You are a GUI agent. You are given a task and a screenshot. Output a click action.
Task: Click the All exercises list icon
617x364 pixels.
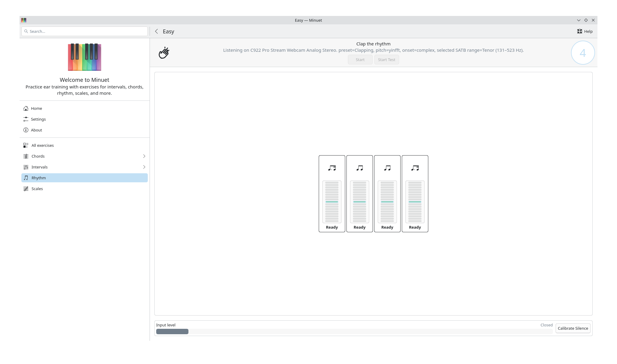[x=26, y=145]
